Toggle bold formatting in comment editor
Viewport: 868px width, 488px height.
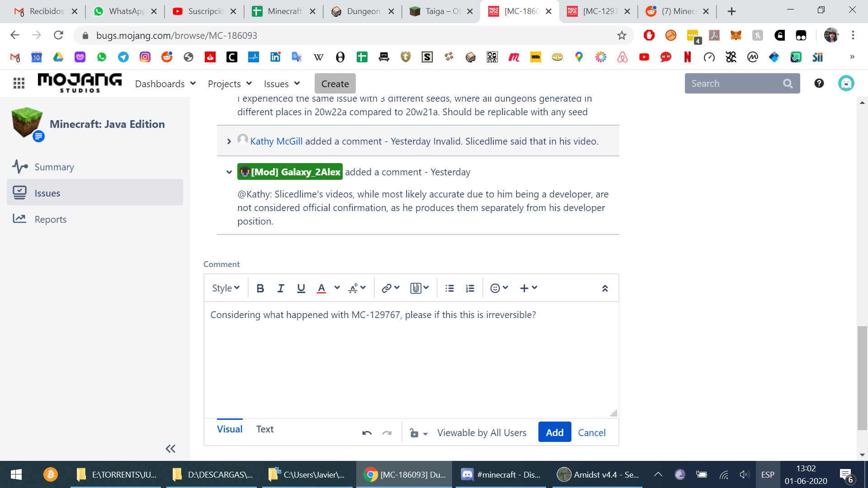[260, 288]
